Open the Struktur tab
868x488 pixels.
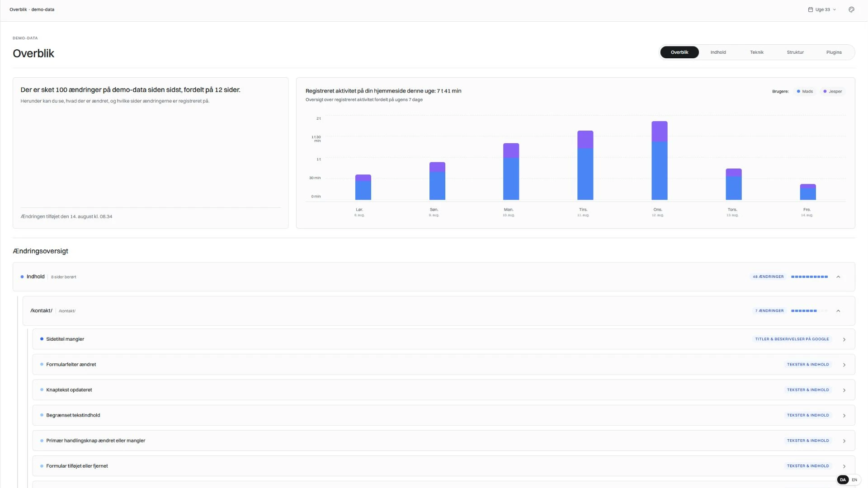(x=795, y=52)
